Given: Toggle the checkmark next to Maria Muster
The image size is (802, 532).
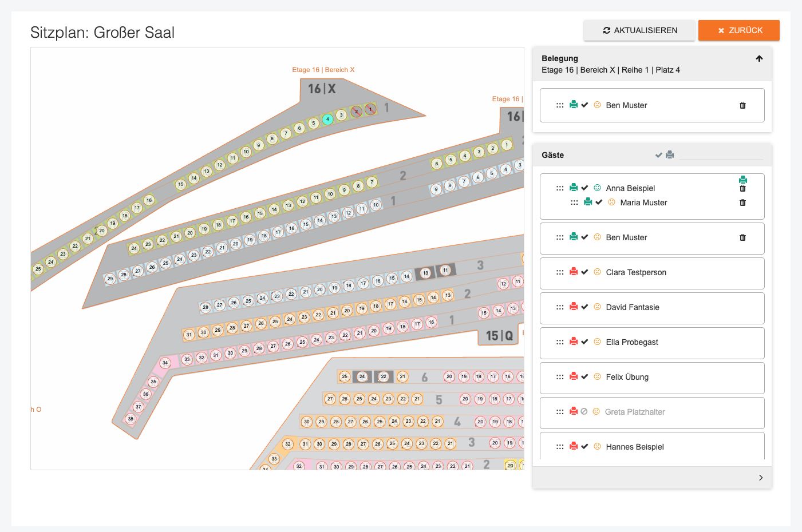Looking at the screenshot, I should [599, 202].
